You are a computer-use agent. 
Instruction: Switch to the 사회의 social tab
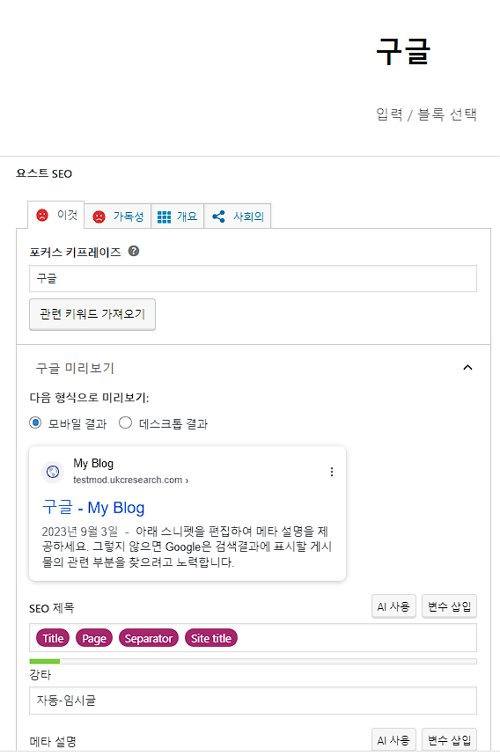point(238,216)
